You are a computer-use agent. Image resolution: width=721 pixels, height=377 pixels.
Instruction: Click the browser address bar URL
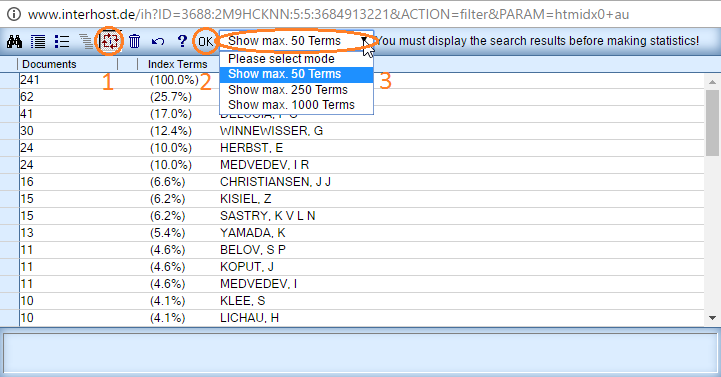[328, 14]
